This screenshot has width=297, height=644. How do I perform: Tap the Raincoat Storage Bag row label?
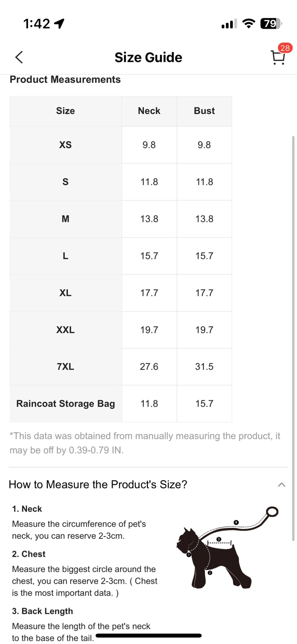[66, 404]
